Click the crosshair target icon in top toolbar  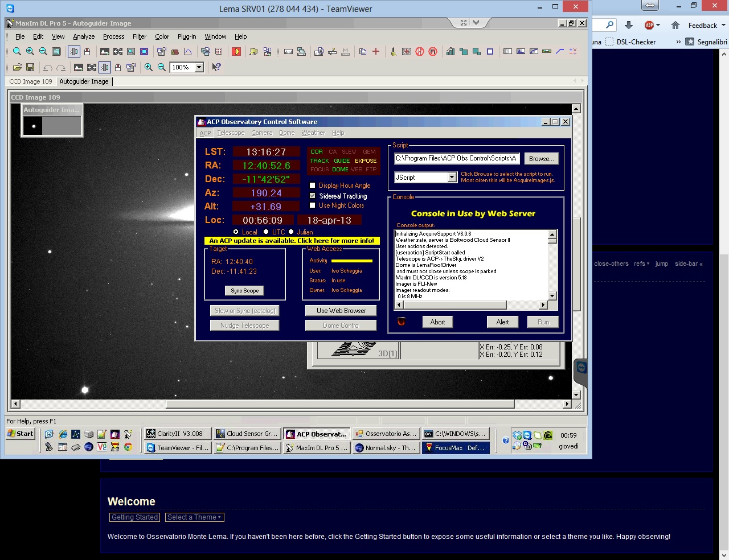point(118,52)
